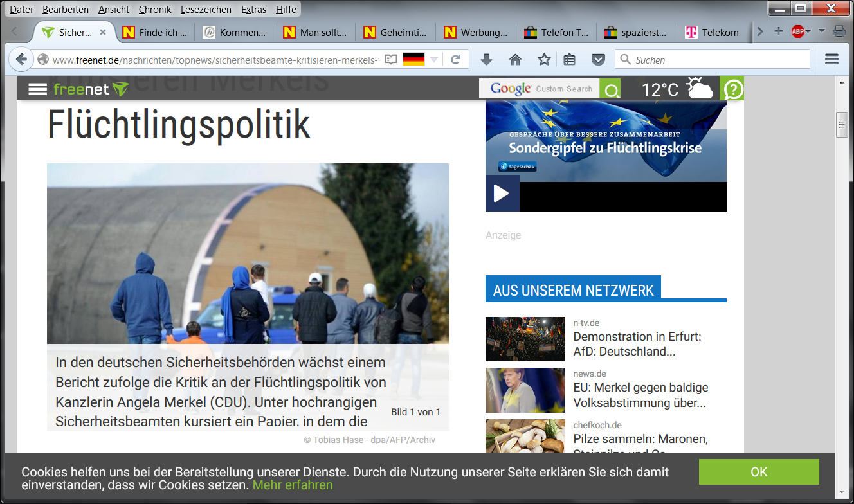This screenshot has width=854, height=504.
Task: Click the 'Anzeige' label
Action: (503, 235)
